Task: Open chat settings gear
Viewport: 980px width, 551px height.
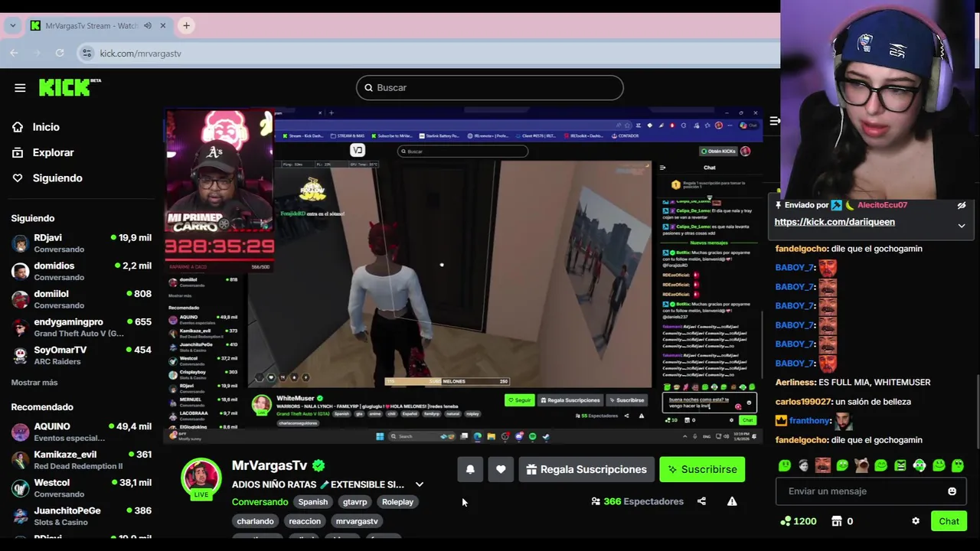Action: (x=915, y=521)
